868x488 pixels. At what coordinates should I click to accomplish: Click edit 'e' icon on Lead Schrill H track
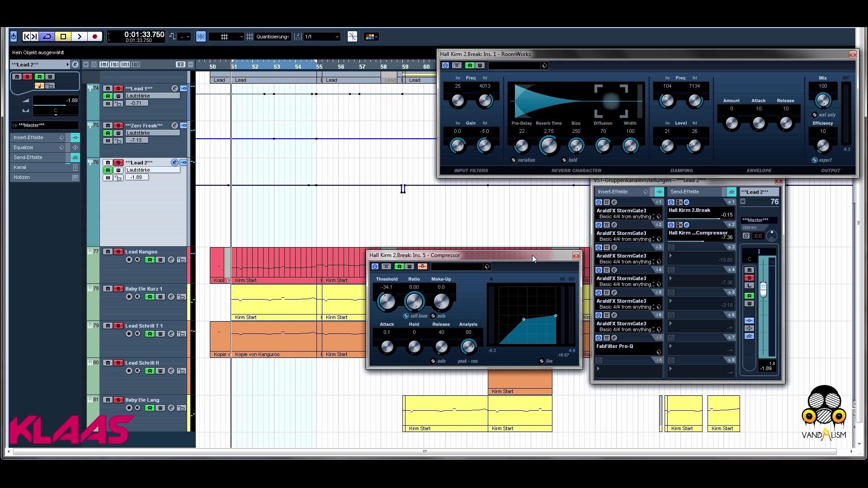(171, 371)
